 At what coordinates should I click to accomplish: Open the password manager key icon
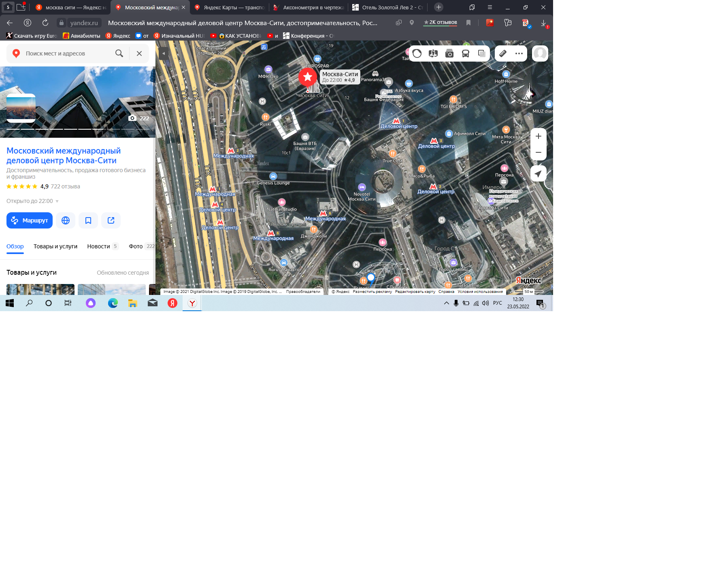[508, 23]
